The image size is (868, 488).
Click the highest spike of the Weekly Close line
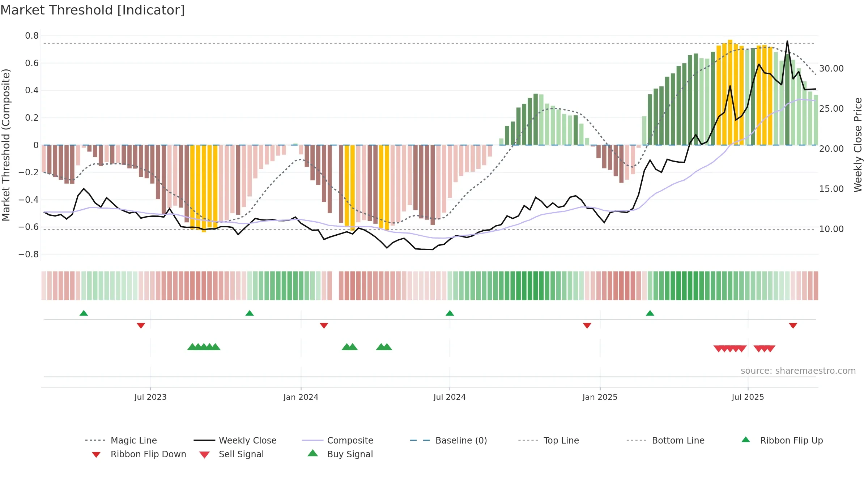787,41
